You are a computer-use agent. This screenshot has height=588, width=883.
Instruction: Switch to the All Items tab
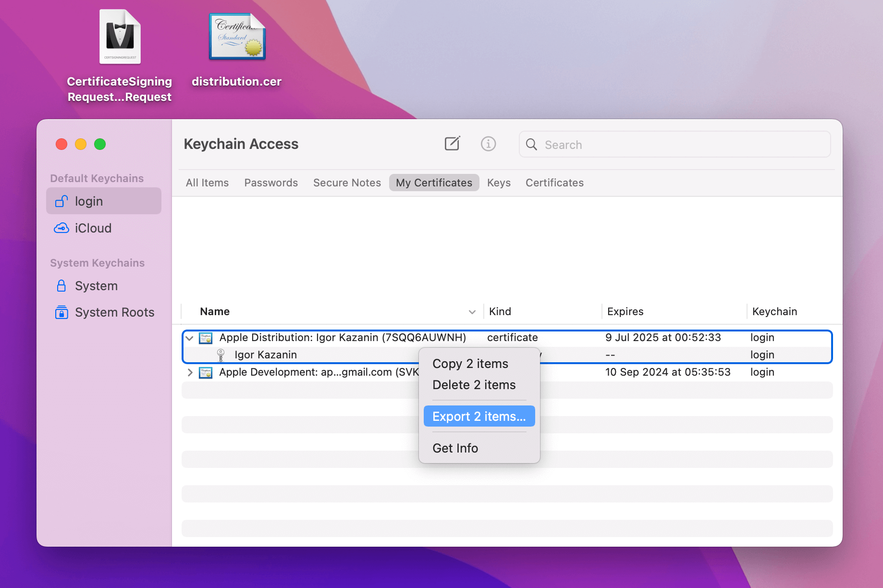[x=207, y=183]
